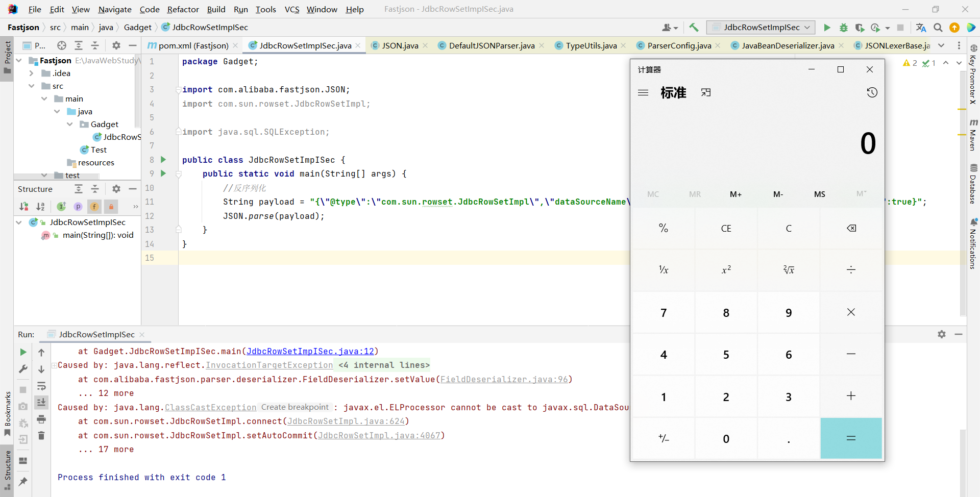Switch to TypeUtils.java tab
This screenshot has width=980, height=497.
tap(591, 45)
